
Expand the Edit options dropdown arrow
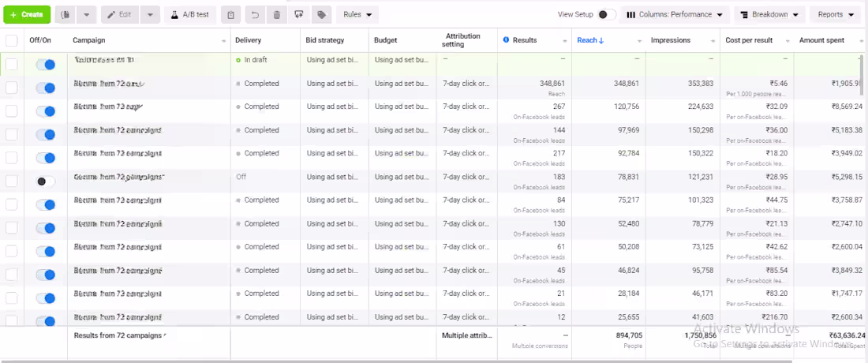[x=150, y=14]
